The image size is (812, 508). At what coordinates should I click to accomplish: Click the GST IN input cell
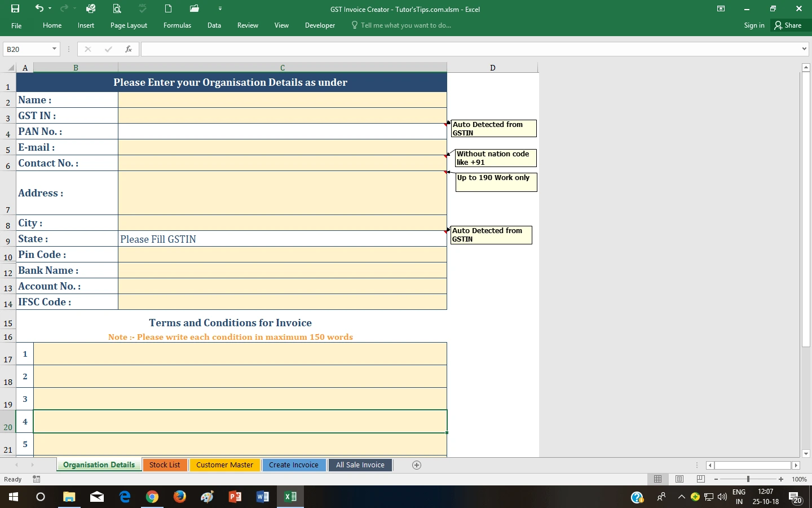(282, 116)
